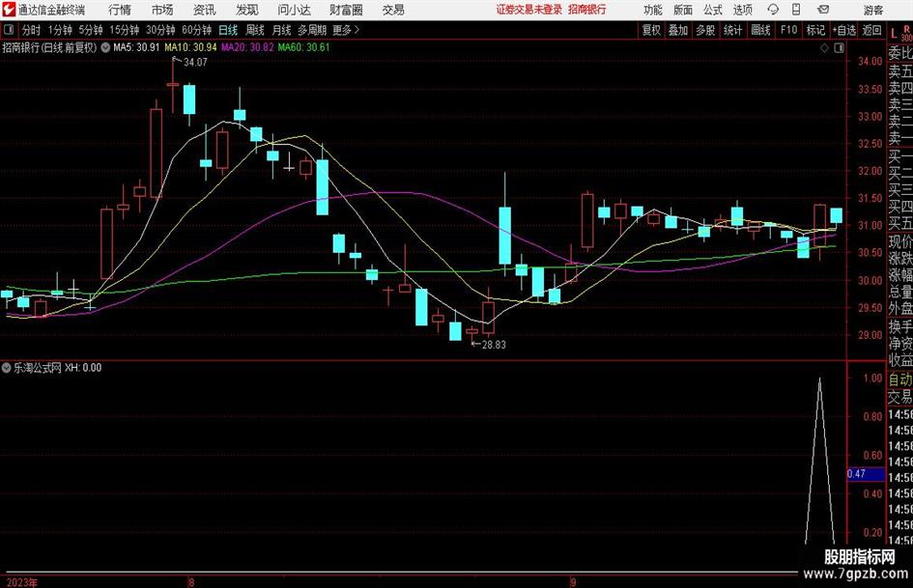Click the 招商银行 red header link
Image resolution: width=913 pixels, height=588 pixels.
click(587, 10)
